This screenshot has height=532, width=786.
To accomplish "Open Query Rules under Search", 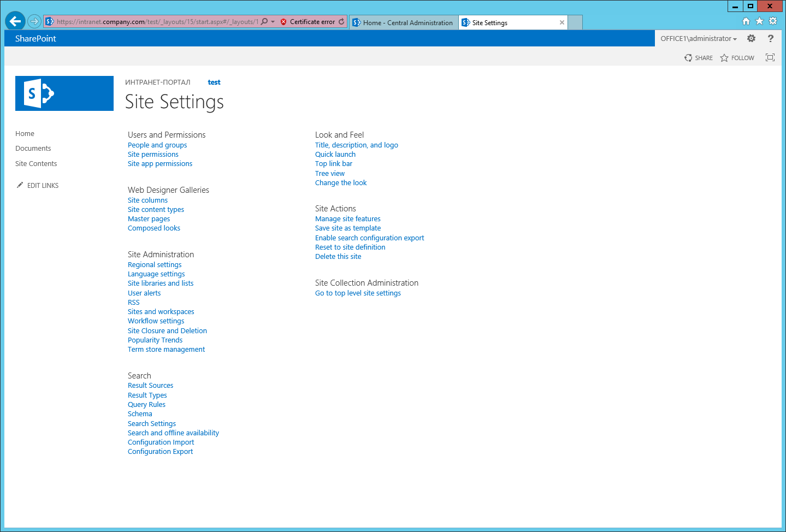I will tap(146, 405).
